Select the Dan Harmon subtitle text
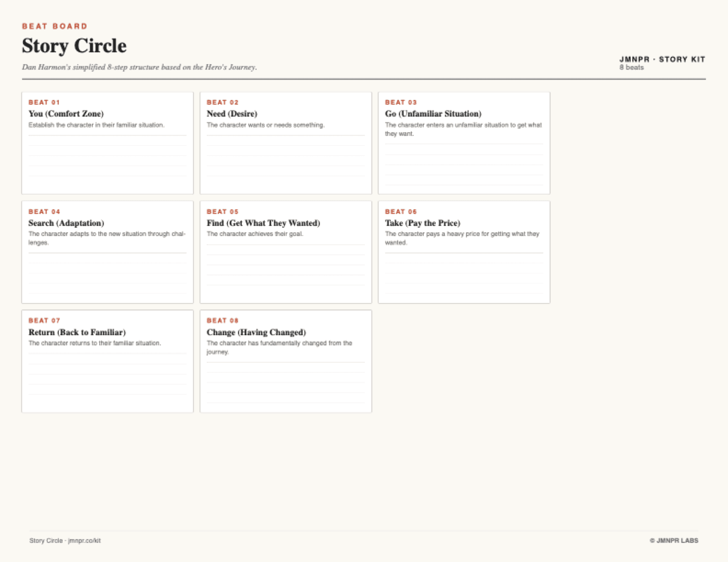The width and height of the screenshot is (728, 562). pyautogui.click(x=139, y=67)
